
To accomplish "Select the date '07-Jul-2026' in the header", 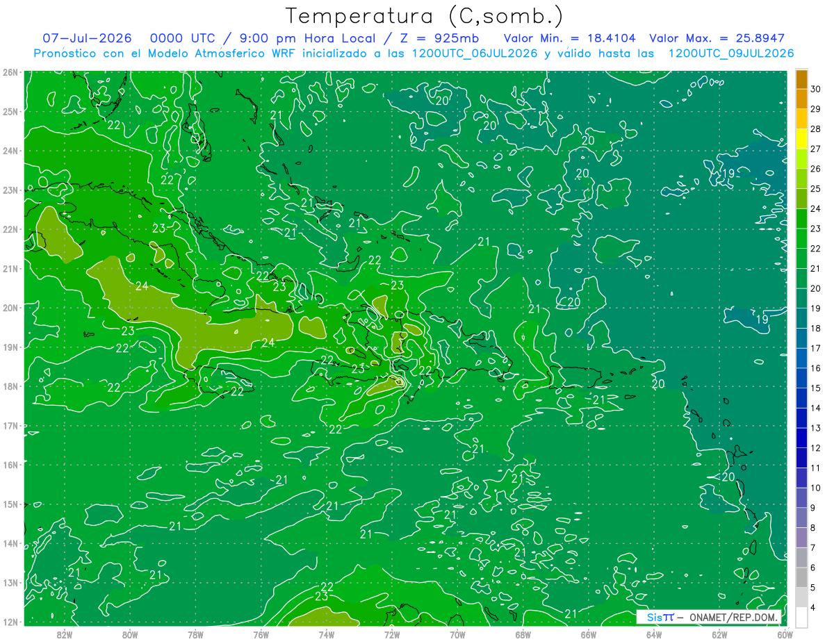I will pos(88,38).
